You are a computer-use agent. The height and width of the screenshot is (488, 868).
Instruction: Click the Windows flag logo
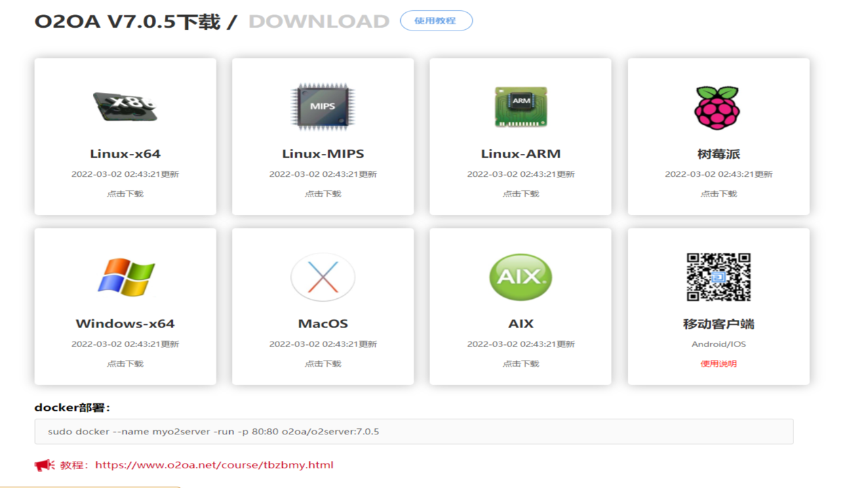pos(126,277)
